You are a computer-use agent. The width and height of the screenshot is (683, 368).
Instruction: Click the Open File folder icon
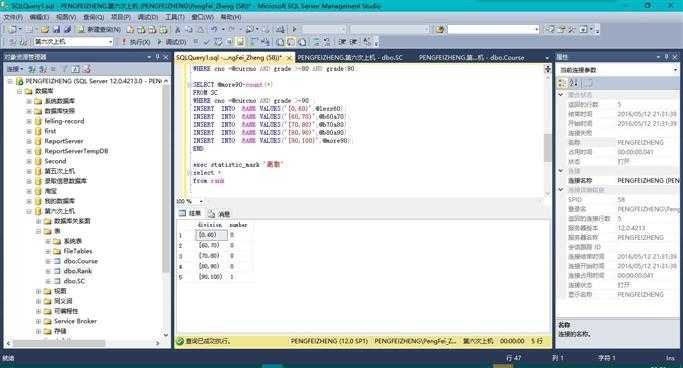[x=45, y=29]
